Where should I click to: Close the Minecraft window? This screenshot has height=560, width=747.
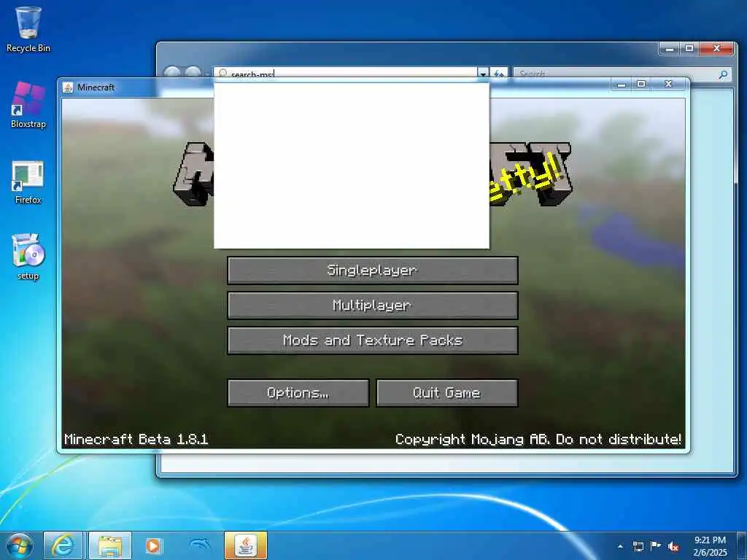coord(668,85)
